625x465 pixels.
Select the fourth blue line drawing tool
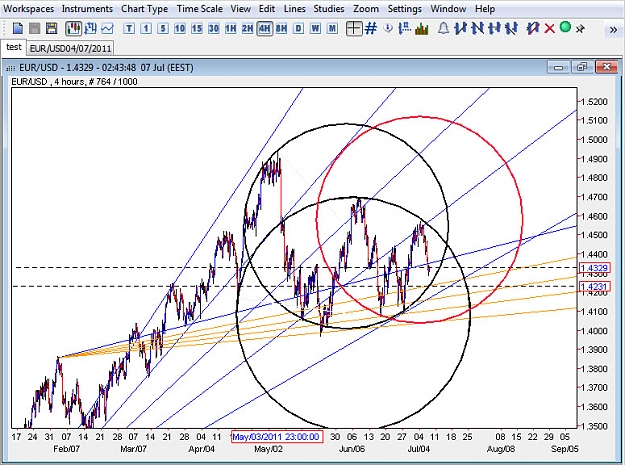[511, 29]
